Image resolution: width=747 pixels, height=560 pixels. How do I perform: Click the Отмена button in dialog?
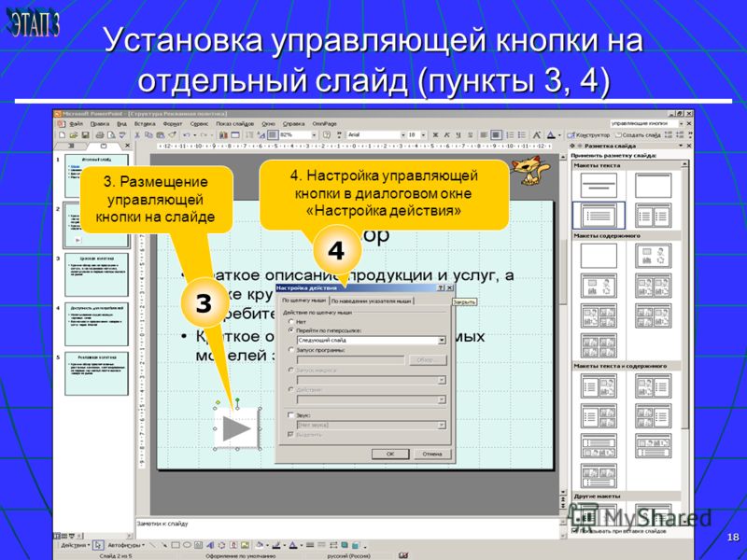(x=432, y=454)
